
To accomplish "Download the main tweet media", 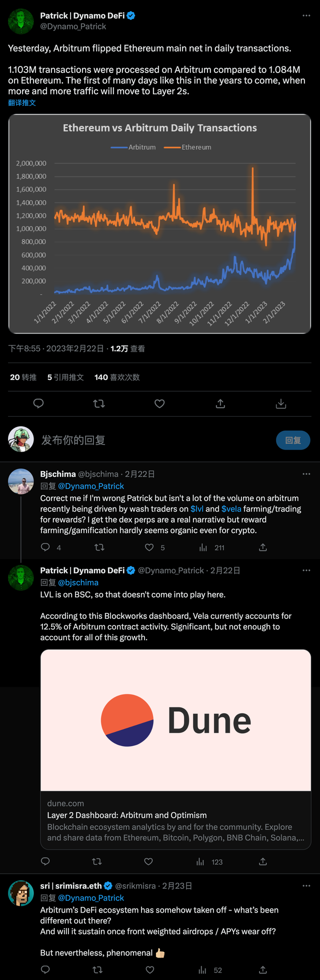I will [x=281, y=404].
